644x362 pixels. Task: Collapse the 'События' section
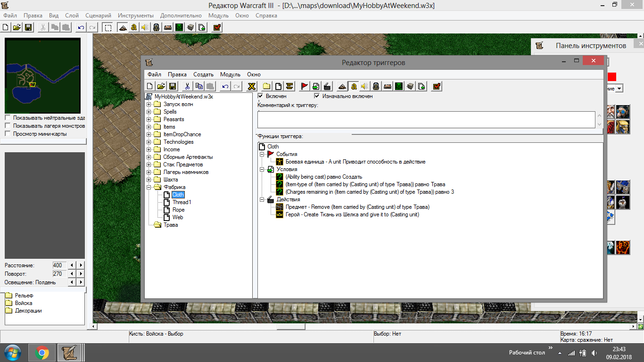(x=262, y=154)
